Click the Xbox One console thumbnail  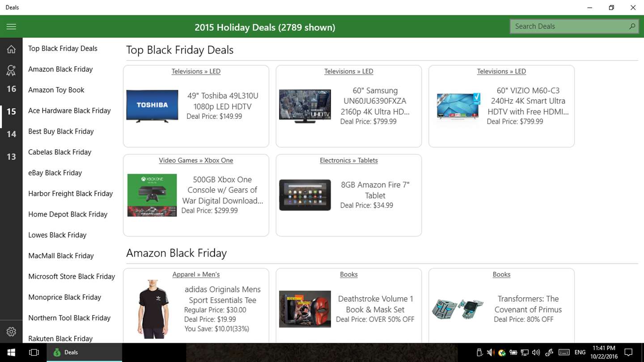pyautogui.click(x=152, y=195)
